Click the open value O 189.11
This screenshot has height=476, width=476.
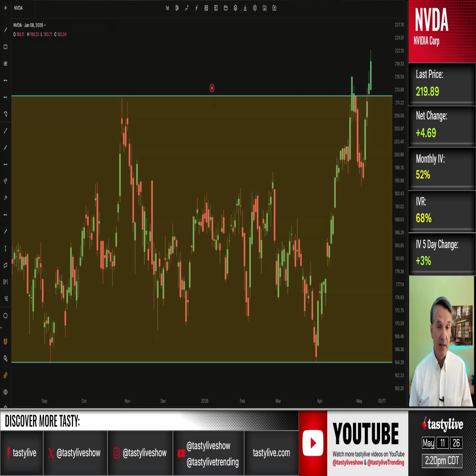pyautogui.click(x=19, y=34)
